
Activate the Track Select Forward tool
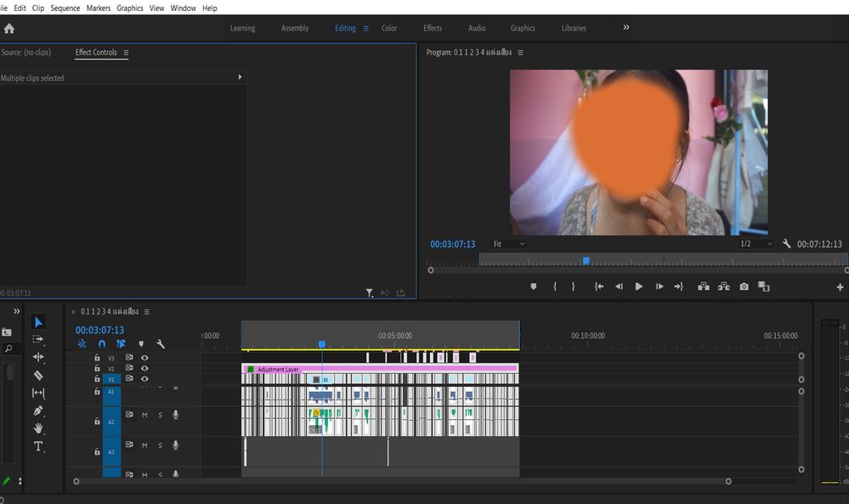(38, 339)
